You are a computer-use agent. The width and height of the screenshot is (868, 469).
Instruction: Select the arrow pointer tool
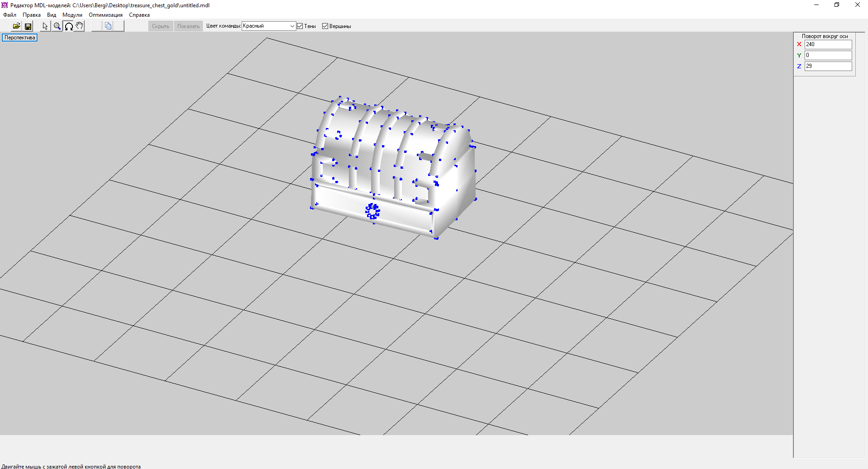[x=45, y=26]
